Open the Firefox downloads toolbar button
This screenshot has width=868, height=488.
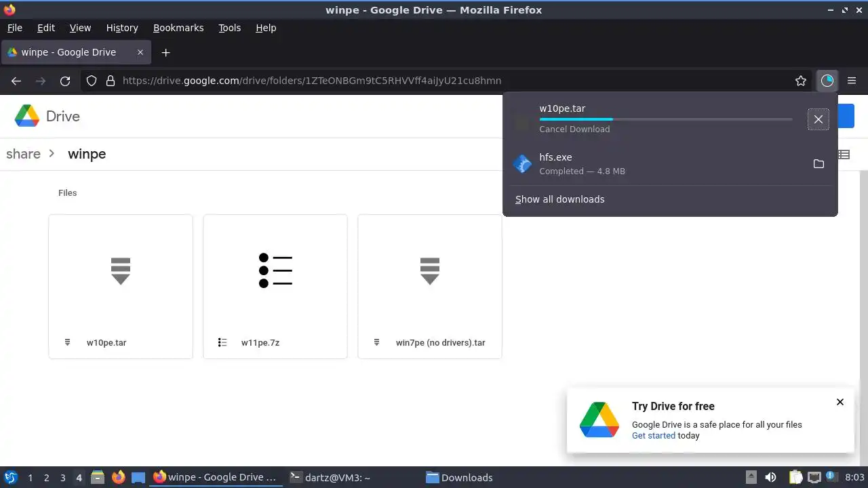(x=827, y=81)
